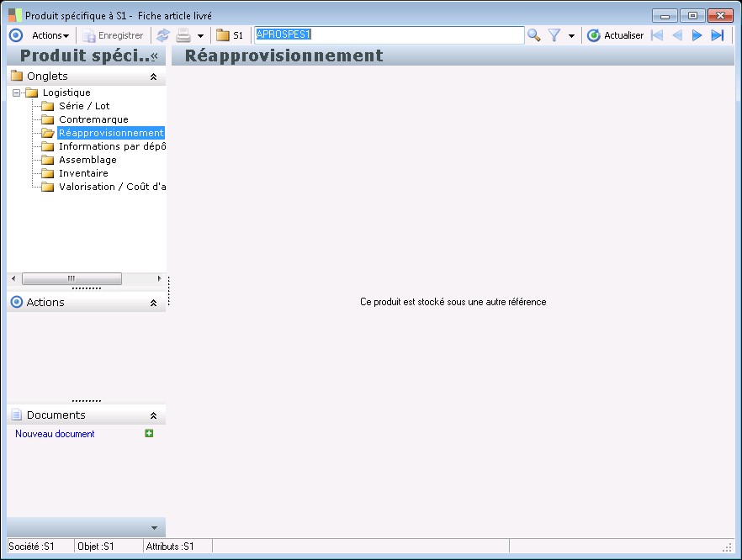742x560 pixels.
Task: Open the Actions menu in the toolbar
Action: click(50, 35)
